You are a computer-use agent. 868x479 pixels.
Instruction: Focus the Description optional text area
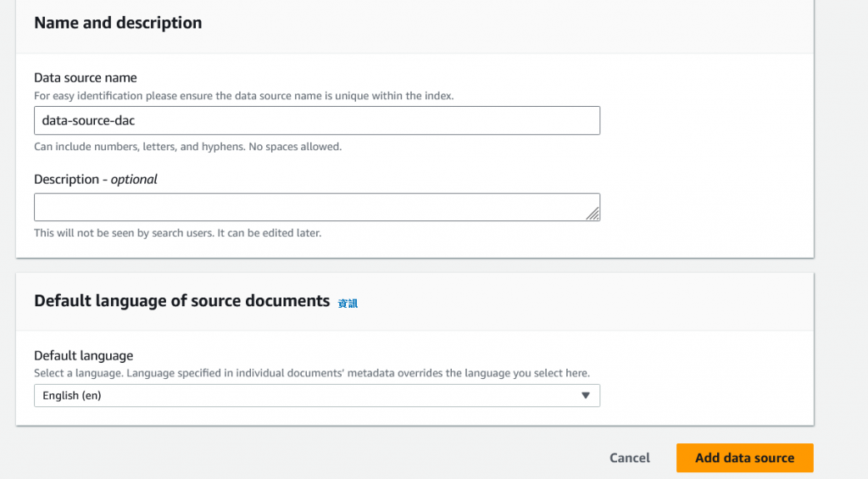point(317,207)
